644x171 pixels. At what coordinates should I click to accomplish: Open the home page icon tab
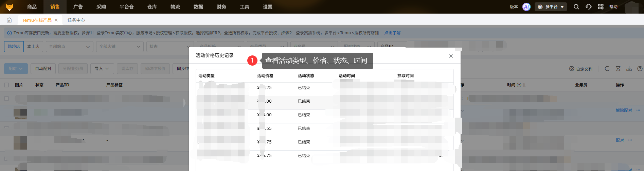9,20
